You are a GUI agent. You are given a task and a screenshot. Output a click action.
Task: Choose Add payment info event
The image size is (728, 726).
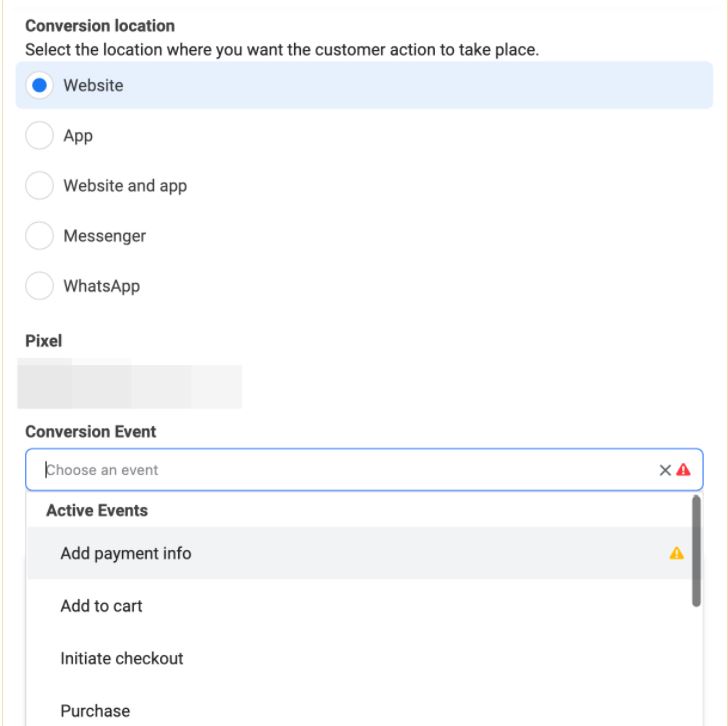point(126,553)
